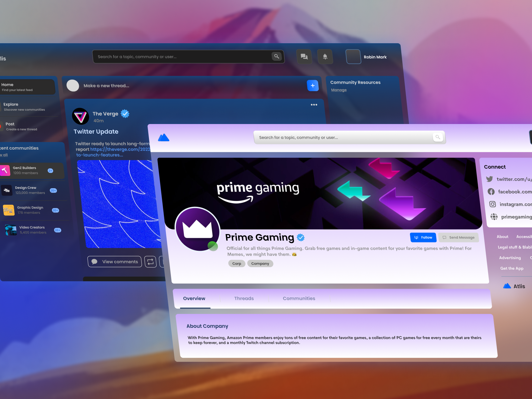
Task: Click the blue plus new-thread button
Action: coord(313,85)
